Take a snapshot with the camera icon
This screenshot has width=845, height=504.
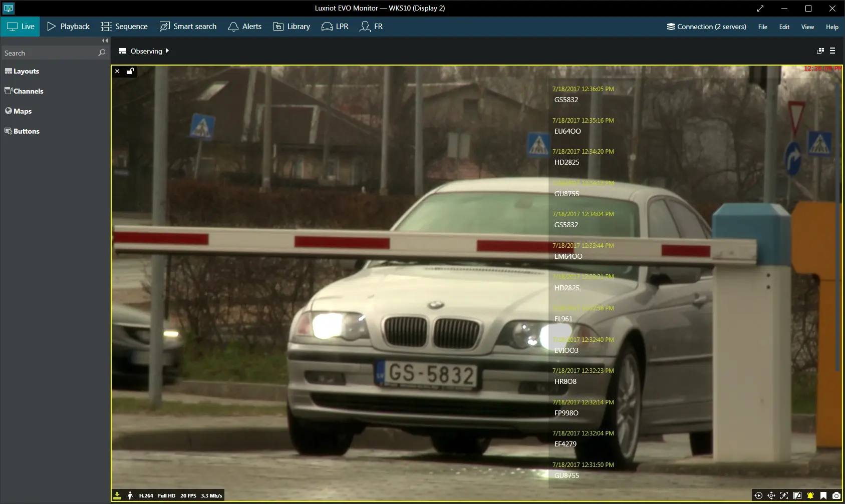click(836, 495)
